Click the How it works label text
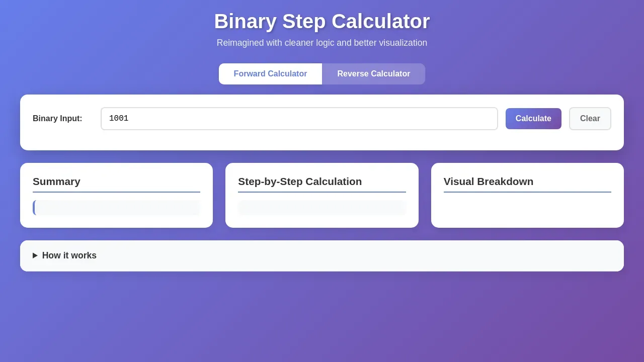The image size is (644, 362). tap(69, 255)
